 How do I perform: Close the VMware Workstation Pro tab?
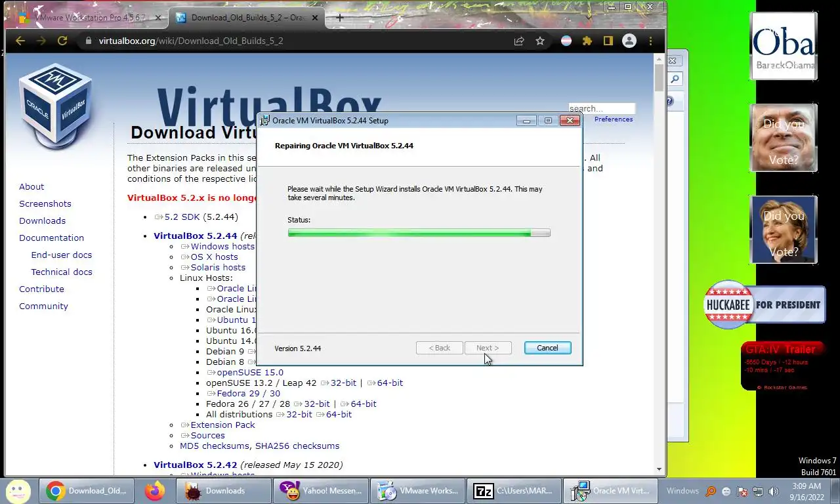[x=158, y=18]
